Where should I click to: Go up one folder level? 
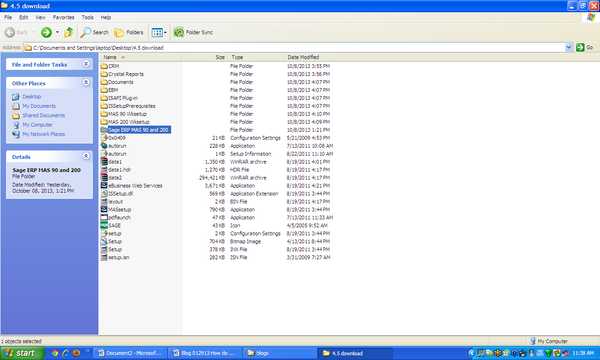tap(69, 33)
